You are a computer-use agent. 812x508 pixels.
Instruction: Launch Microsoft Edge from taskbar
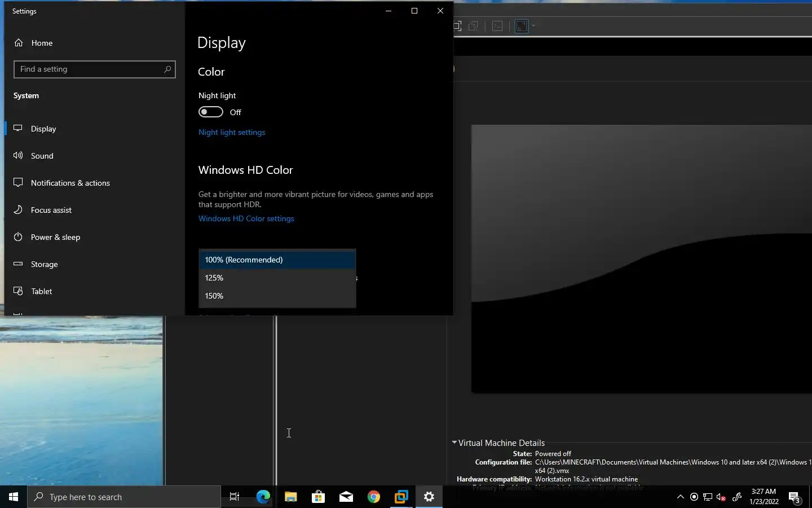(263, 497)
